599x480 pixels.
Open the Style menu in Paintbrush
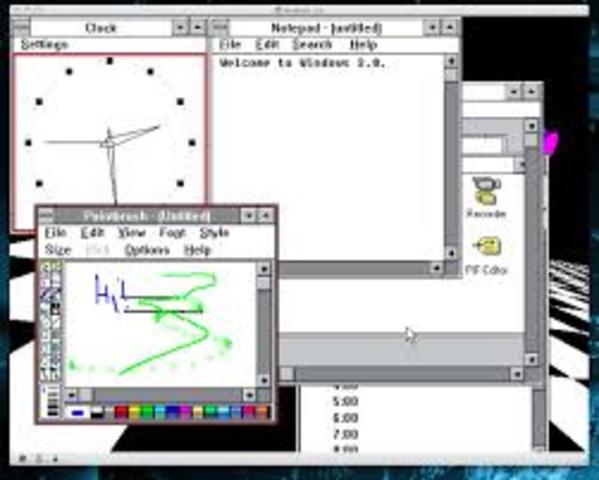(214, 233)
